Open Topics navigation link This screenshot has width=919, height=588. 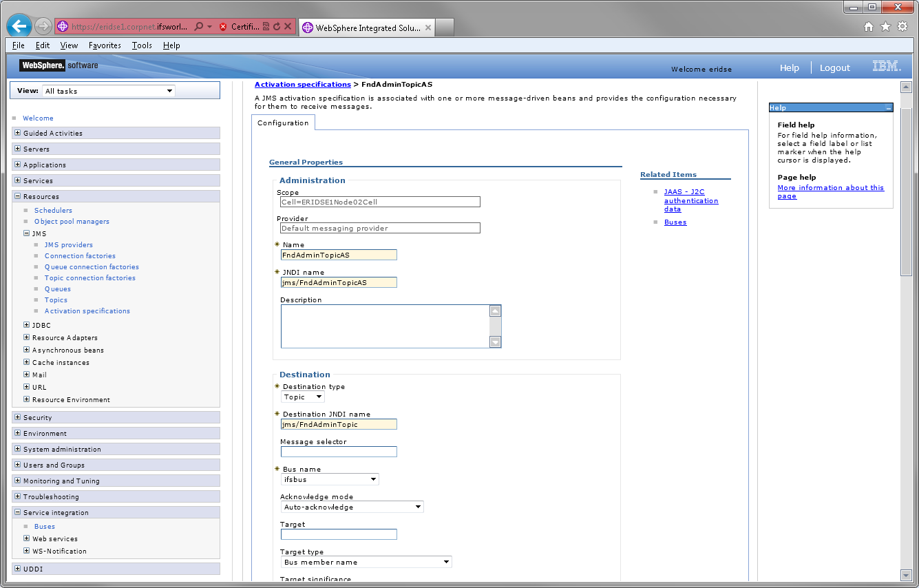(x=56, y=300)
